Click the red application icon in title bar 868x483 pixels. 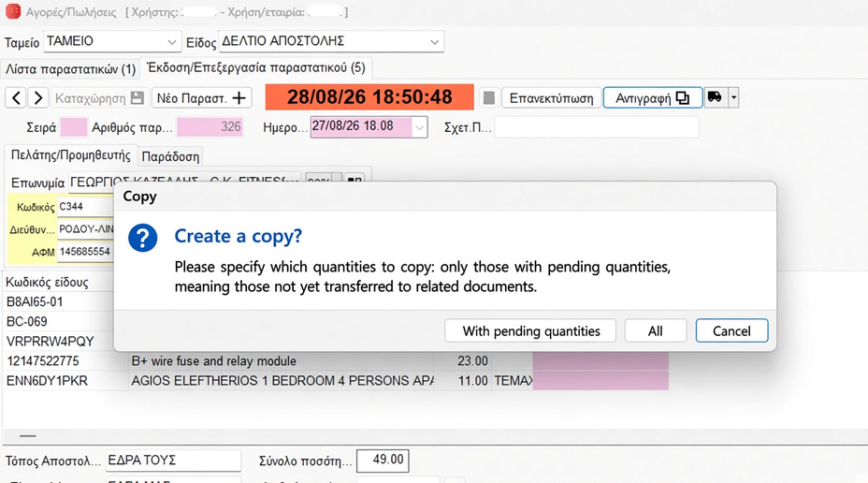[x=13, y=11]
